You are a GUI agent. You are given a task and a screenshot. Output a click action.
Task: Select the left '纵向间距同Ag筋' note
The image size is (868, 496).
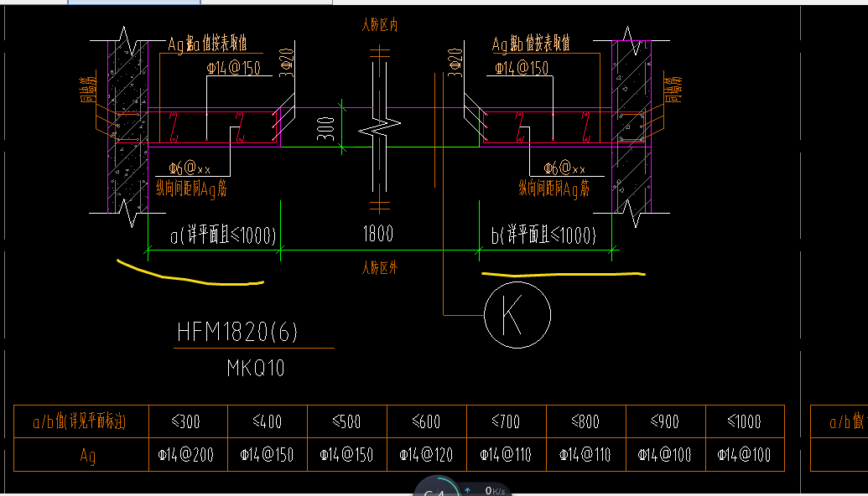coord(191,189)
